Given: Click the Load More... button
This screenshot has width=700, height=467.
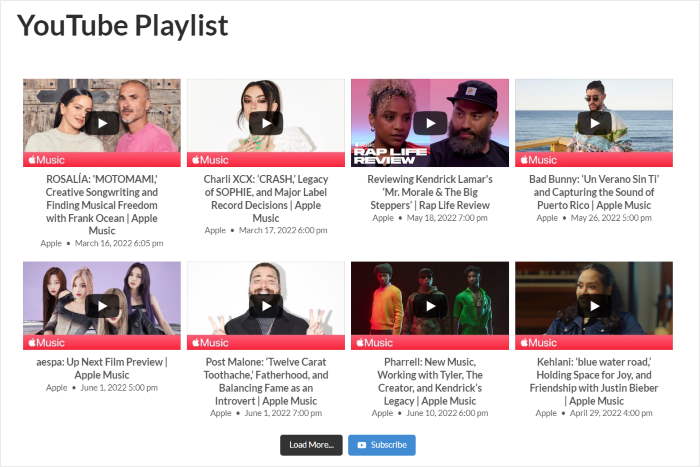Looking at the screenshot, I should tap(311, 445).
